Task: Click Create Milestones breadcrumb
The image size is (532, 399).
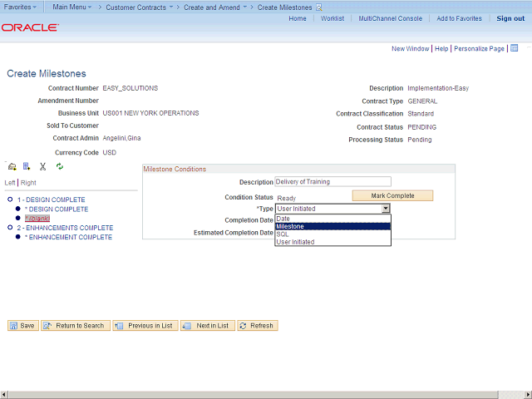Action: [284, 7]
